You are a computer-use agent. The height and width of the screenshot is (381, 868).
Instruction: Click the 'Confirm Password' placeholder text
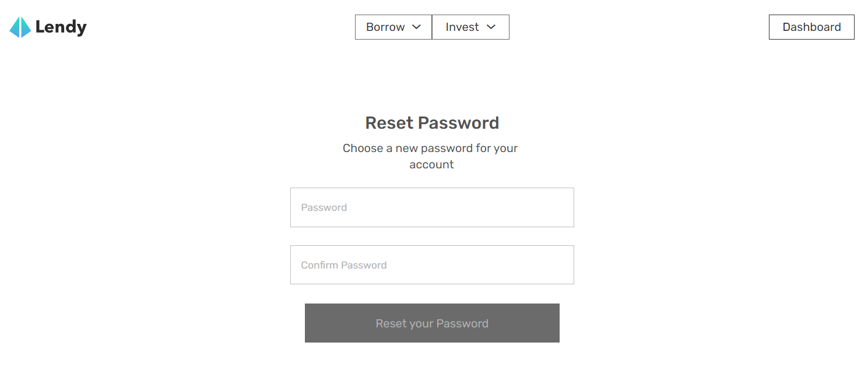pyautogui.click(x=344, y=265)
